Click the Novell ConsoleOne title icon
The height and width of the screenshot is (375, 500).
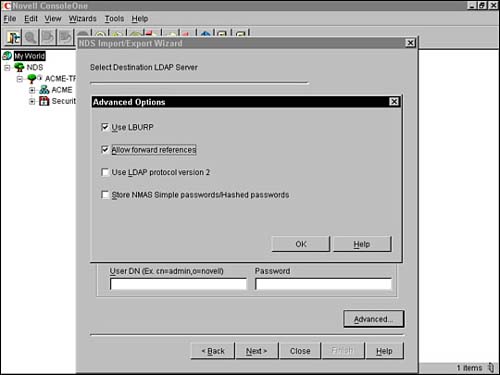coord(6,6)
